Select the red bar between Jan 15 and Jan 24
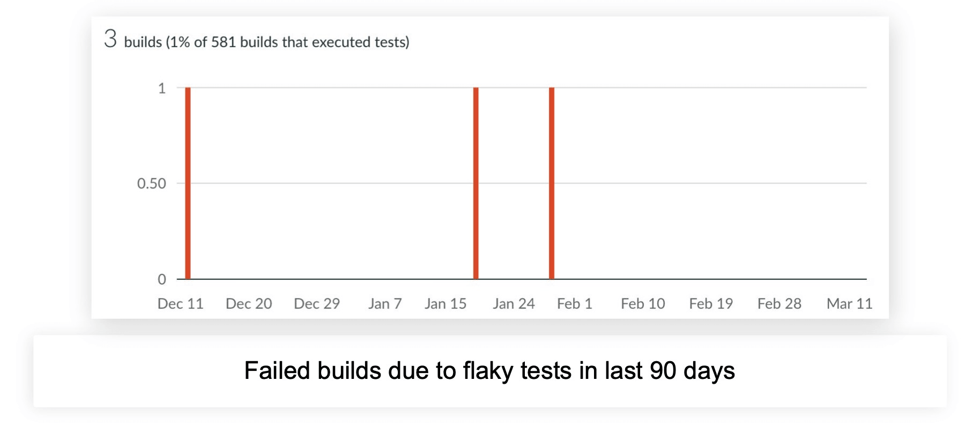This screenshot has width=980, height=439. point(476,182)
